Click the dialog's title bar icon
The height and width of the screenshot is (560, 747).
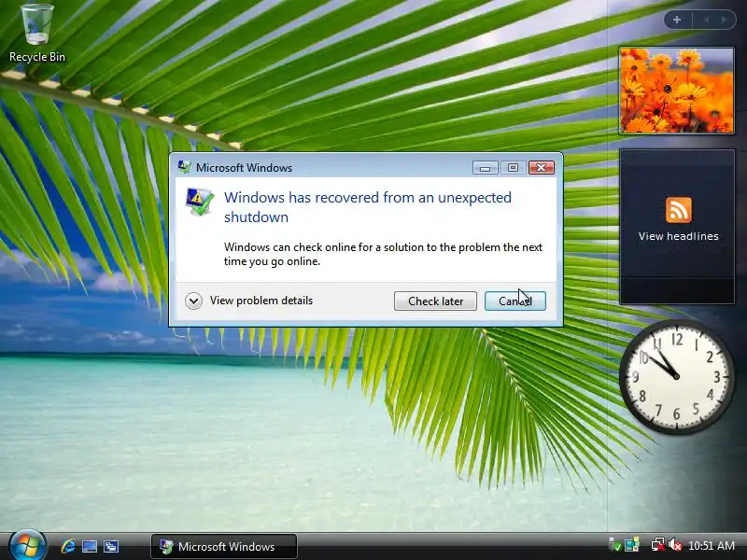pos(184,167)
